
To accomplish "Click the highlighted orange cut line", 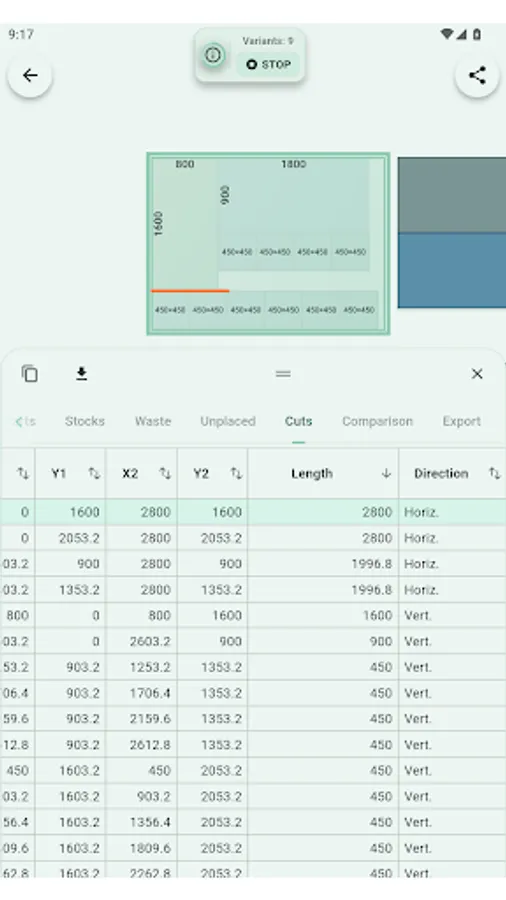I will coord(190,291).
